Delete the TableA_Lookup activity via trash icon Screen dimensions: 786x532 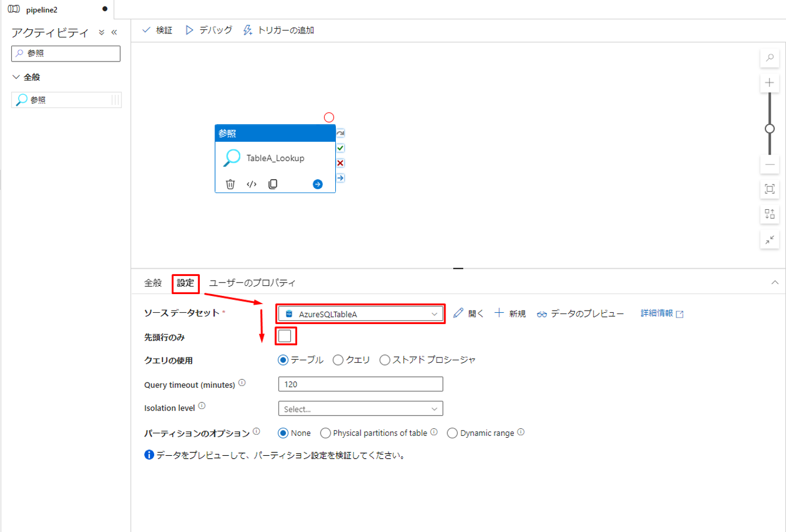pyautogui.click(x=230, y=184)
